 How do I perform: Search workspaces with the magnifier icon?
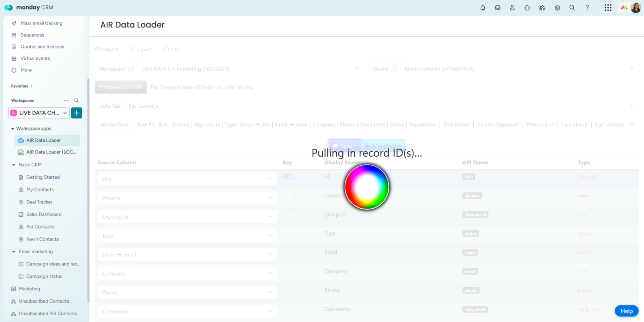tap(76, 101)
